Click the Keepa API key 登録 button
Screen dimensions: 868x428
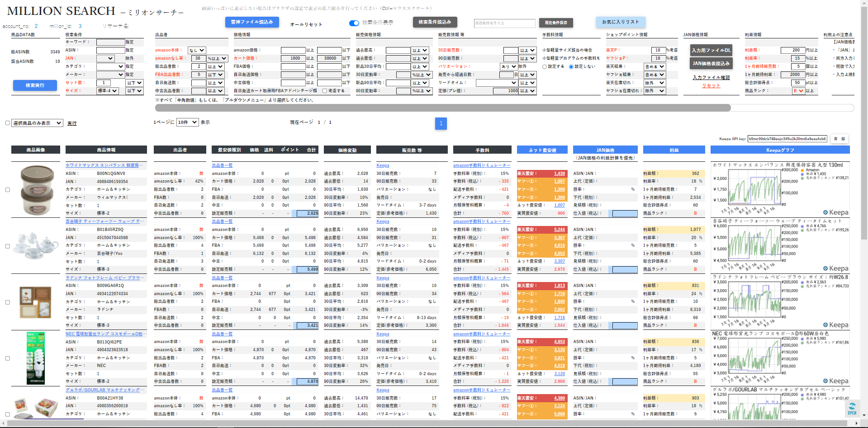[x=840, y=139]
